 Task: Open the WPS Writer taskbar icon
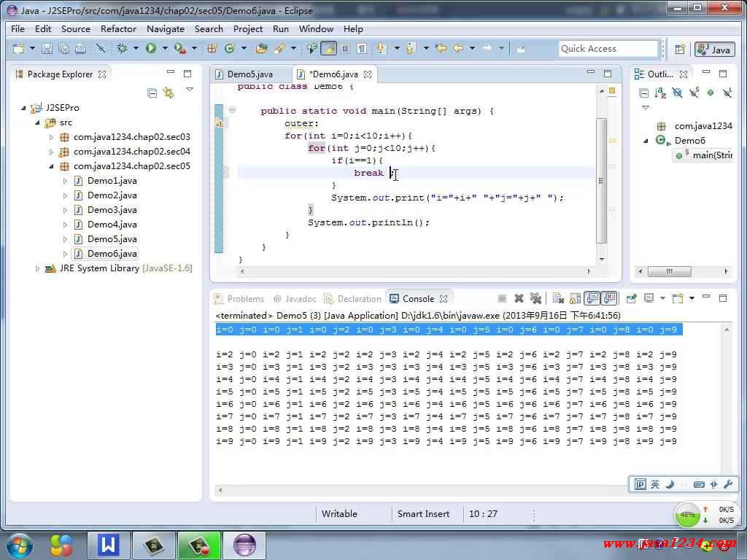(x=109, y=545)
